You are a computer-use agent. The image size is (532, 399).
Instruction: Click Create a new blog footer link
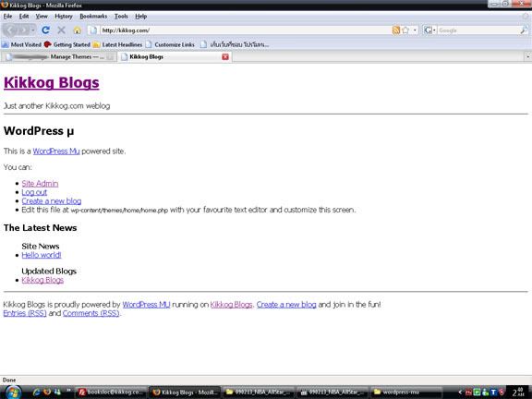pyautogui.click(x=286, y=305)
